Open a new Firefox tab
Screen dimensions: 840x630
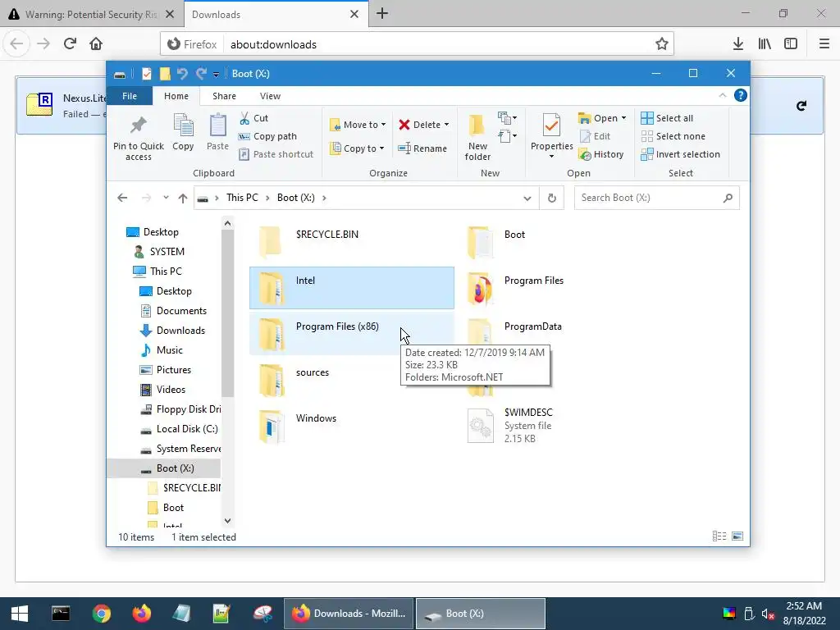[x=382, y=14]
